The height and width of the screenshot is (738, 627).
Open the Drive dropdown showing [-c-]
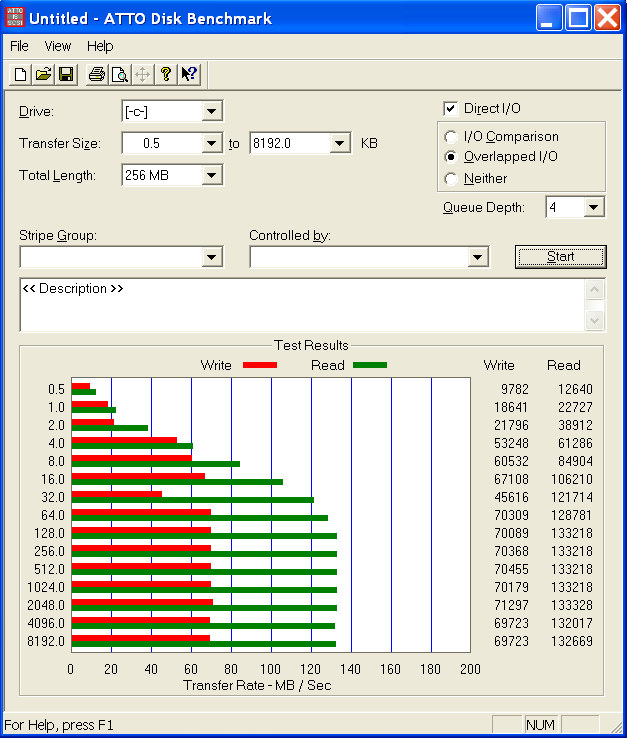211,112
